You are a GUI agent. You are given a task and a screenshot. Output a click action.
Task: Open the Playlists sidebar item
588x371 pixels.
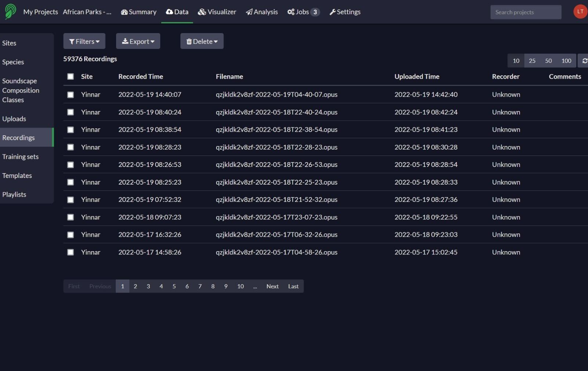[14, 194]
